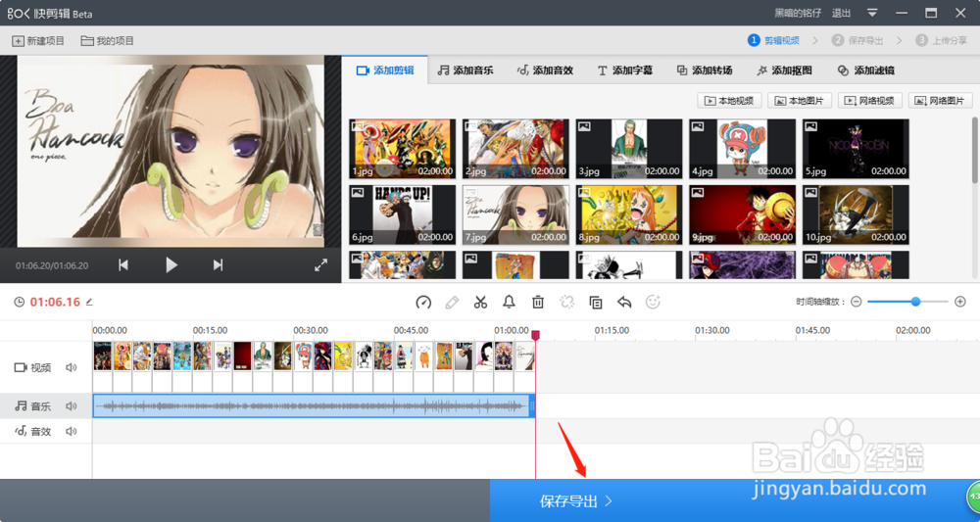Click the bell marker icon
Viewport: 980px width, 522px height.
pyautogui.click(x=509, y=303)
